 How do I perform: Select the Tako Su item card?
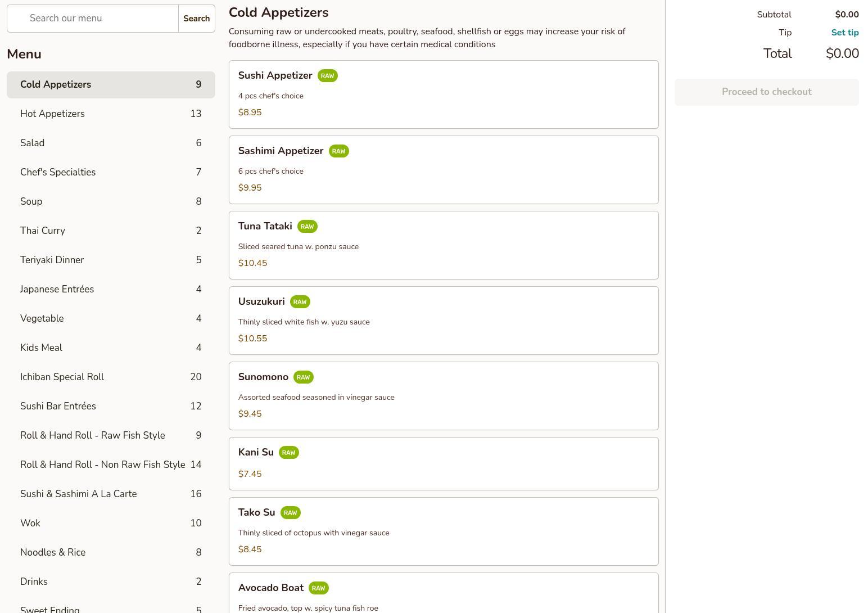443,531
